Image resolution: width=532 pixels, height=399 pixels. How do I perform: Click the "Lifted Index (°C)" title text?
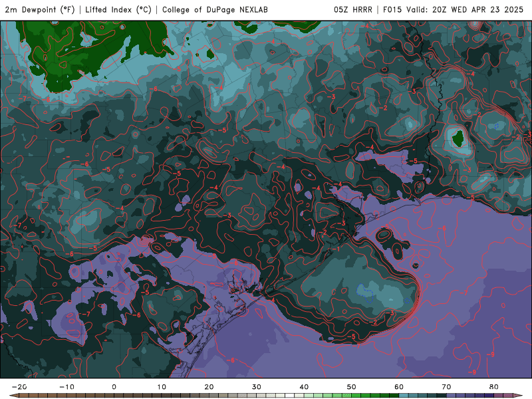point(118,10)
